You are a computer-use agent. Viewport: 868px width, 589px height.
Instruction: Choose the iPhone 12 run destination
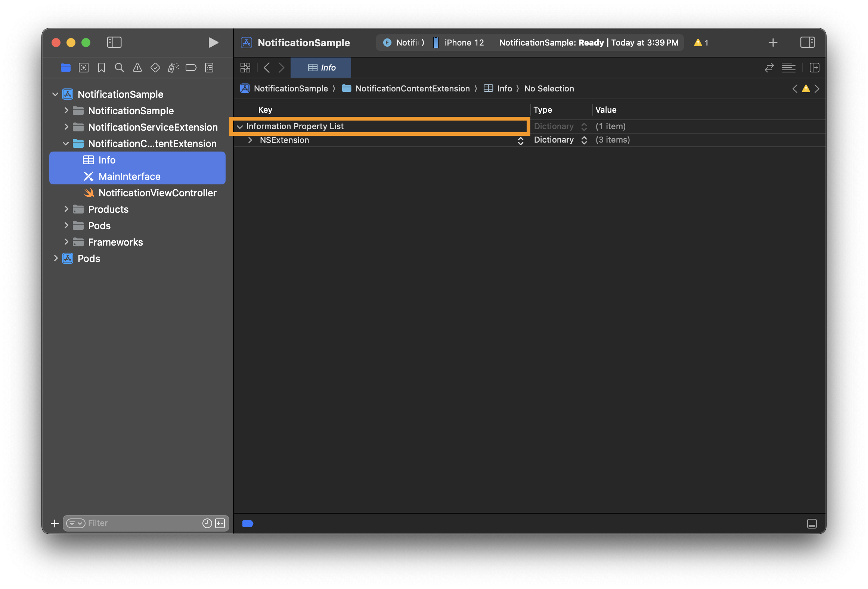(x=459, y=43)
